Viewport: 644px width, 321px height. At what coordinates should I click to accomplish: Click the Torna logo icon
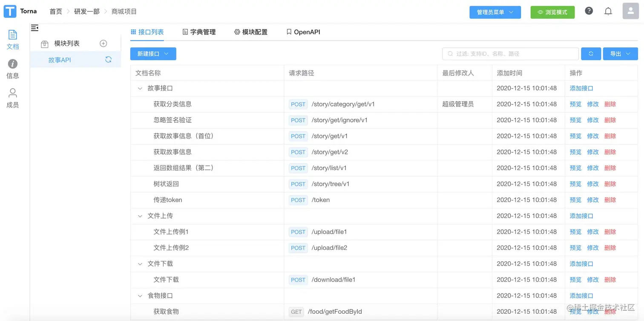pos(10,11)
